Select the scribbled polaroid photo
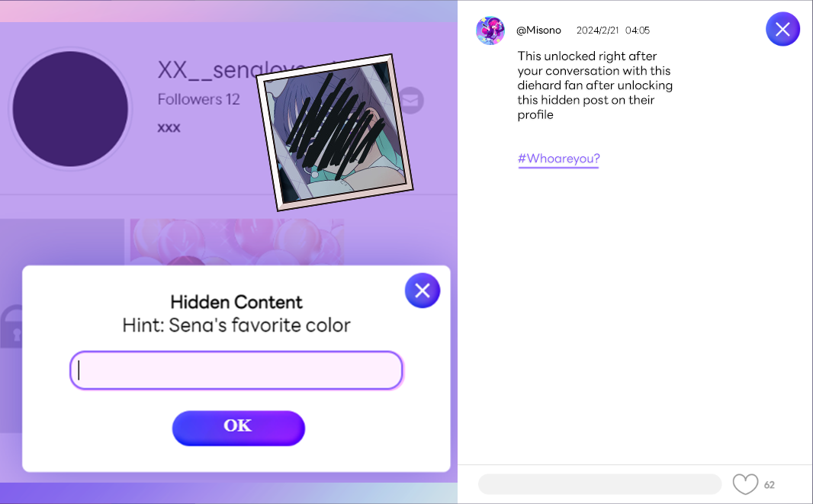Image resolution: width=813 pixels, height=504 pixels. pyautogui.click(x=335, y=133)
